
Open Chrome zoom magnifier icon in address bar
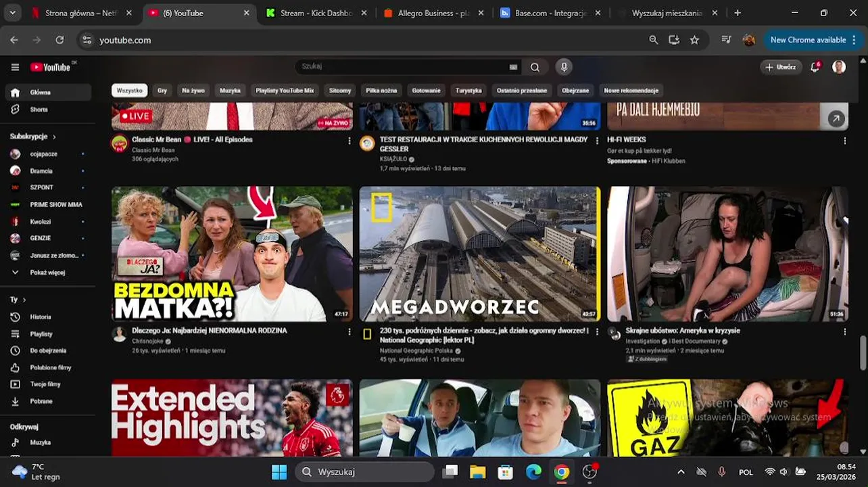(x=653, y=40)
